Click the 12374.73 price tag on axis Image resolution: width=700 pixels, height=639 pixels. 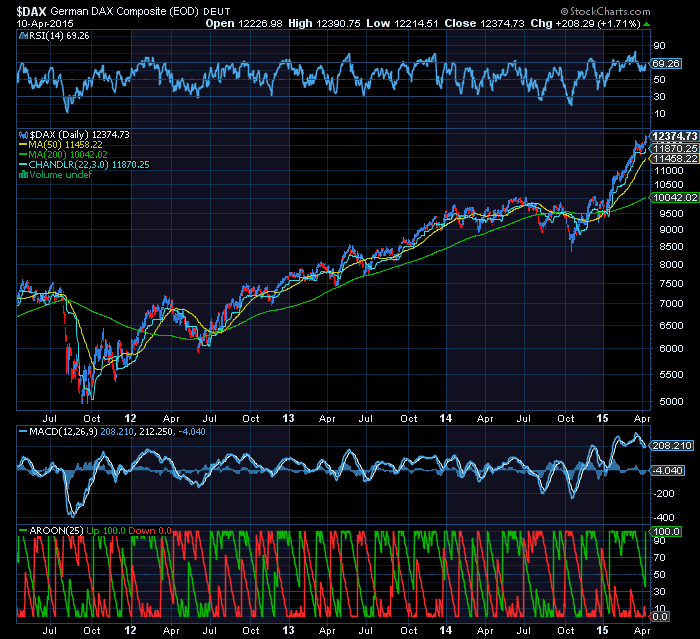coord(675,136)
